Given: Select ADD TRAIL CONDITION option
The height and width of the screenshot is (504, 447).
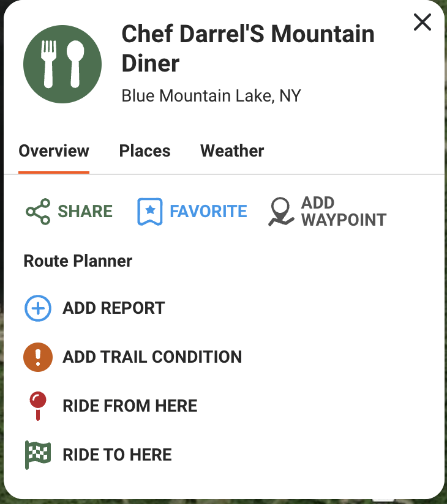Looking at the screenshot, I should point(152,357).
